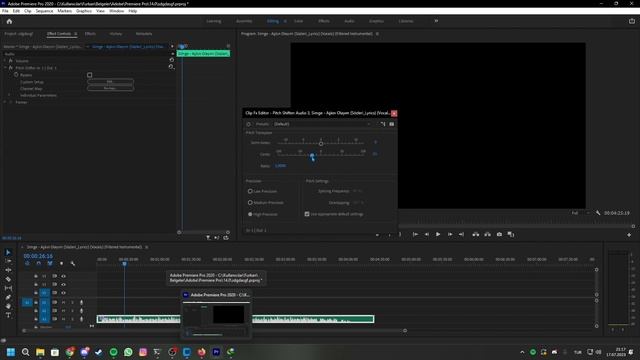Click the Add Marker icon in timeline

[x=61, y=264]
